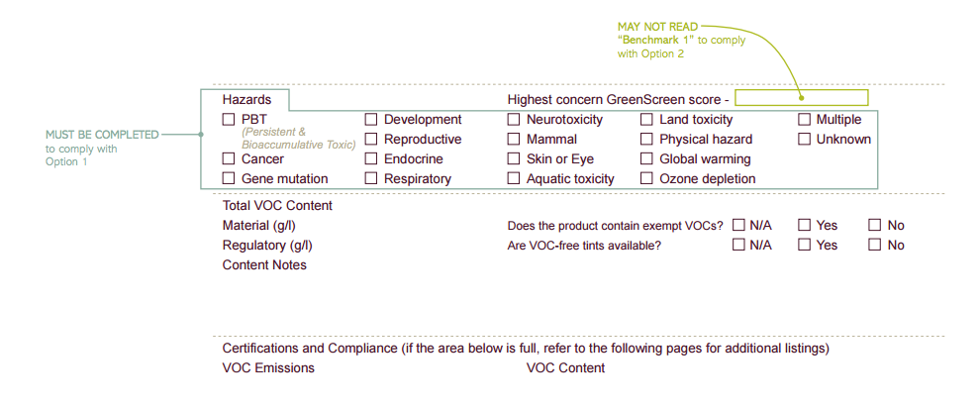Select the Multiple hazards checkbox
This screenshot has width=980, height=409.
point(805,120)
